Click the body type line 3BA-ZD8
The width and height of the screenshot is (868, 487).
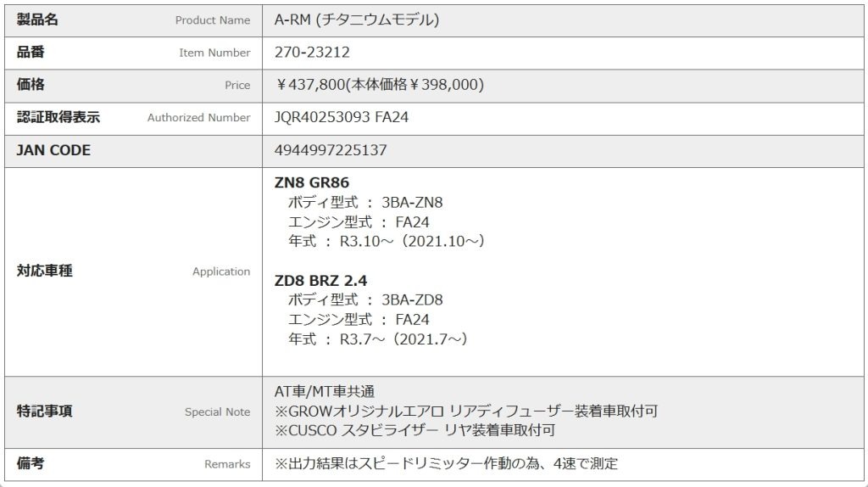click(365, 299)
